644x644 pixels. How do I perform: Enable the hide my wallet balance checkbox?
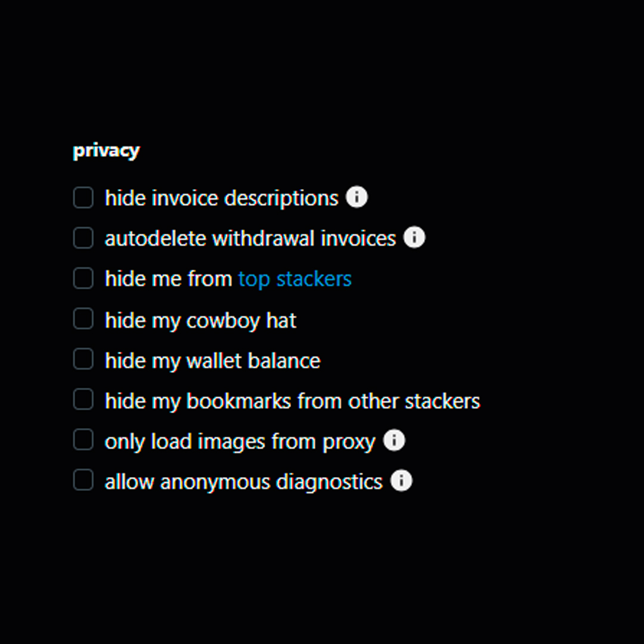click(x=83, y=360)
